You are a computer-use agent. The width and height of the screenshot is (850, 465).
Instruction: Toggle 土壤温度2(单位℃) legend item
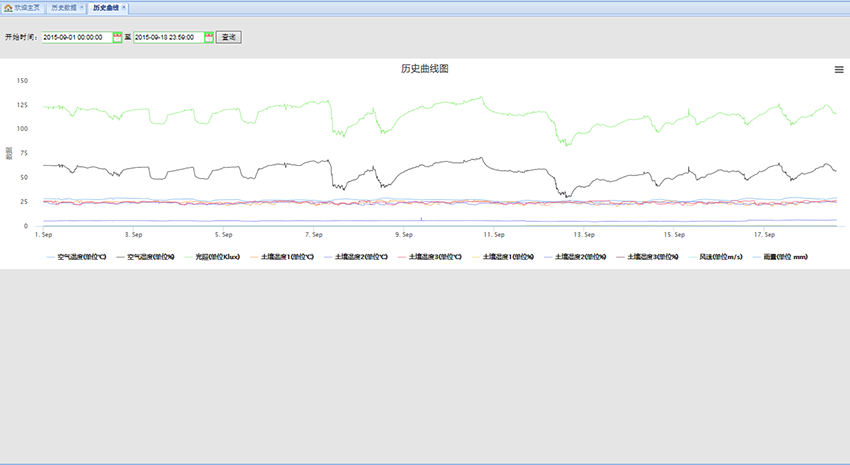tap(361, 257)
